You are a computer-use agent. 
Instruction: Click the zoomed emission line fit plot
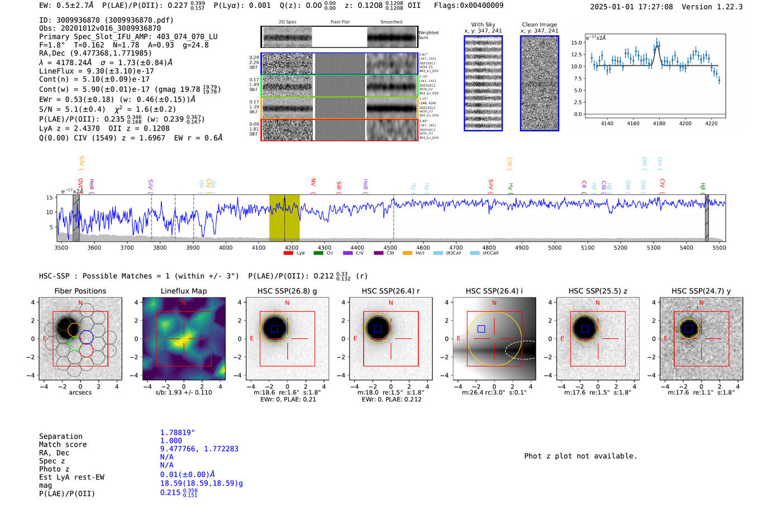coord(655,76)
